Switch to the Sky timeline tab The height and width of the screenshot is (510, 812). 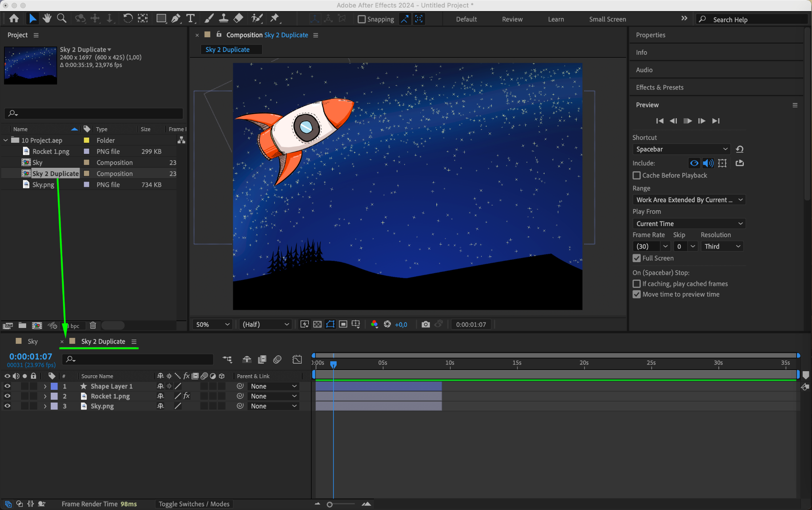(x=33, y=341)
